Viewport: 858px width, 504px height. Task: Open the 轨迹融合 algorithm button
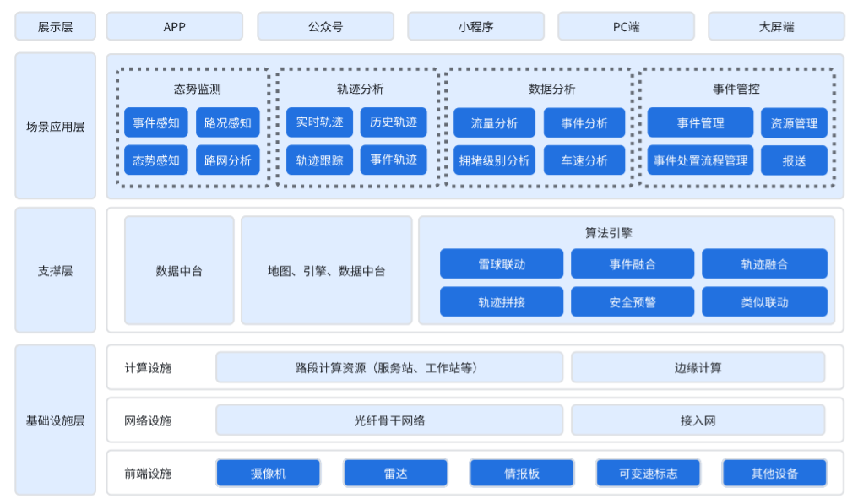click(x=764, y=264)
